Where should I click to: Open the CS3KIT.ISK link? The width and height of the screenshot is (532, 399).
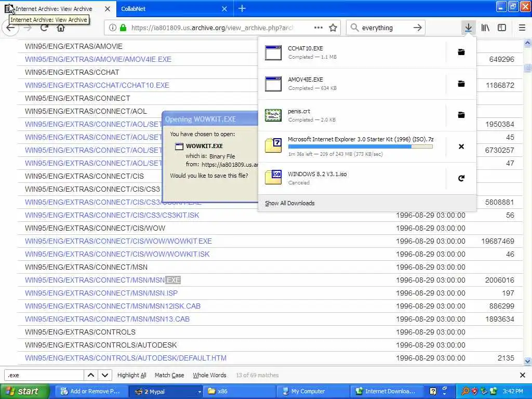point(112,215)
